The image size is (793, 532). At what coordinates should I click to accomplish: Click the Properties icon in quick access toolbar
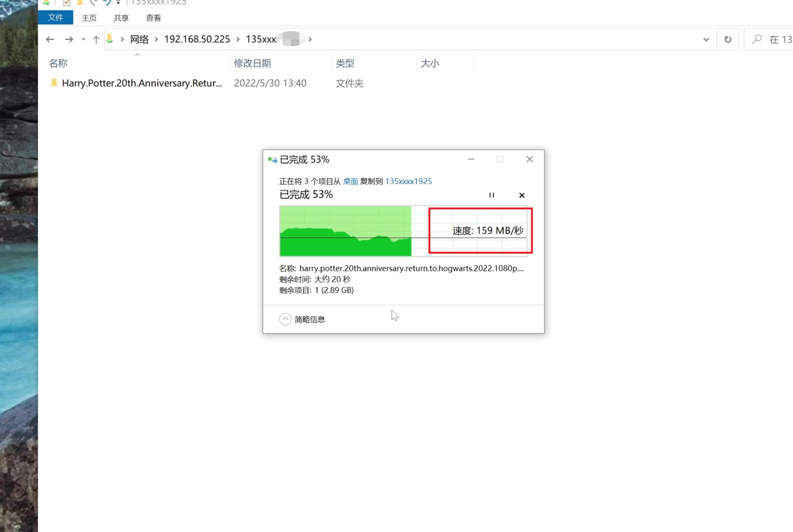[x=66, y=3]
